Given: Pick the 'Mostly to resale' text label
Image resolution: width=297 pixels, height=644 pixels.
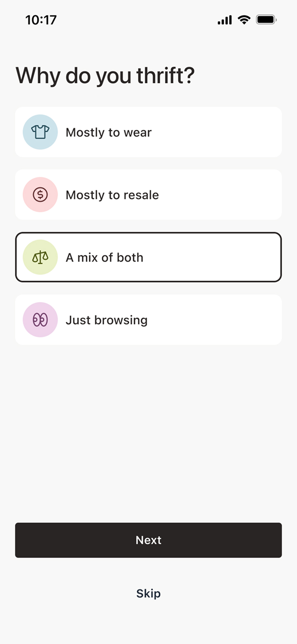Looking at the screenshot, I should coord(112,195).
